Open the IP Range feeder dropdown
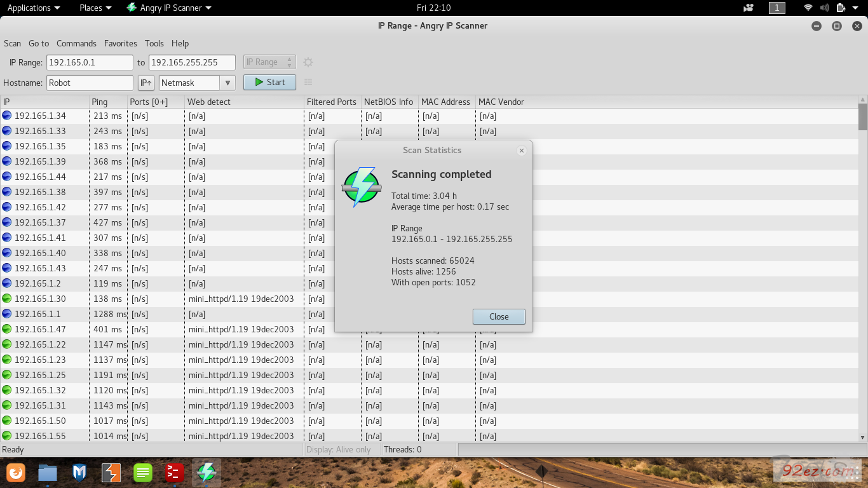Viewport: 868px width, 488px height. 269,62
